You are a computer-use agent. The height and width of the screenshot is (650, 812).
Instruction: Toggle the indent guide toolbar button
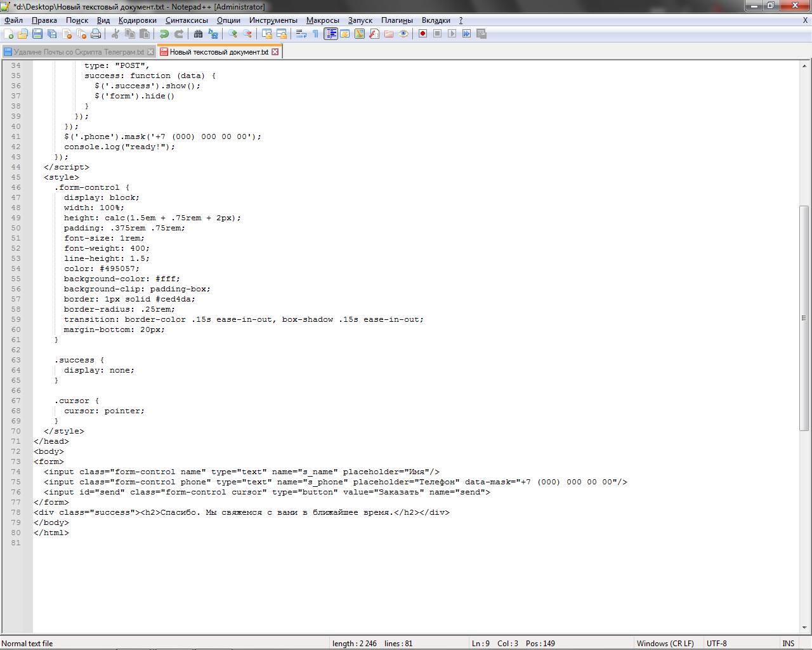point(331,34)
